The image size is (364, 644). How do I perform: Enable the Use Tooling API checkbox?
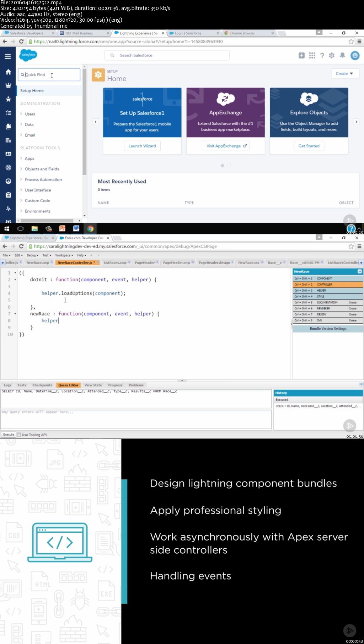click(x=19, y=435)
